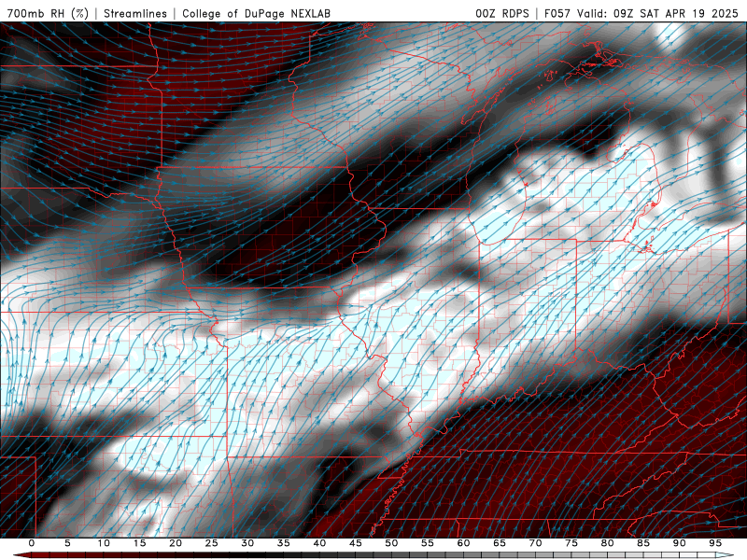Click the "95" colorbar tick label
The image size is (747, 560).
point(715,543)
